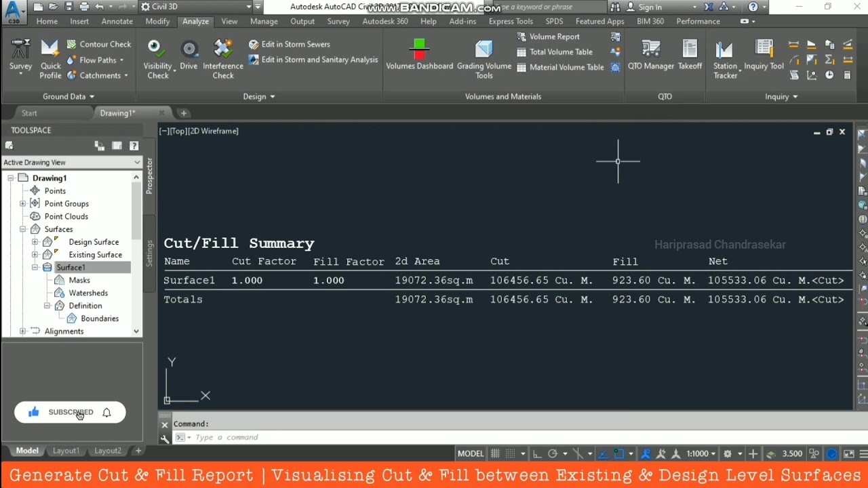
Task: Open the Modify ribbon tab
Action: [x=157, y=21]
